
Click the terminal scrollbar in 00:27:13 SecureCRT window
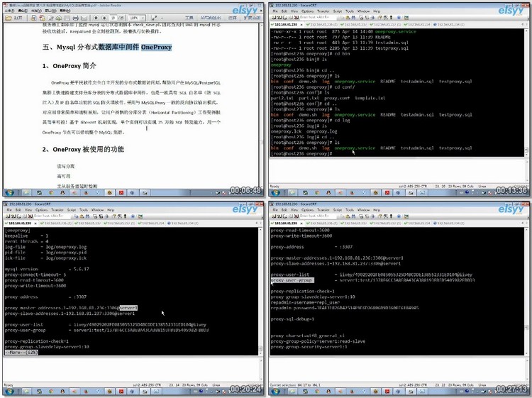pyautogui.click(x=526, y=292)
